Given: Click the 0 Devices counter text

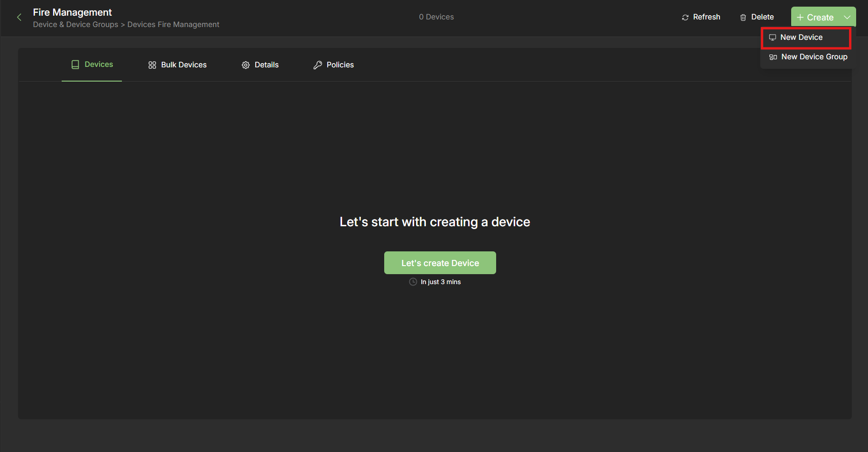Looking at the screenshot, I should pyautogui.click(x=436, y=17).
